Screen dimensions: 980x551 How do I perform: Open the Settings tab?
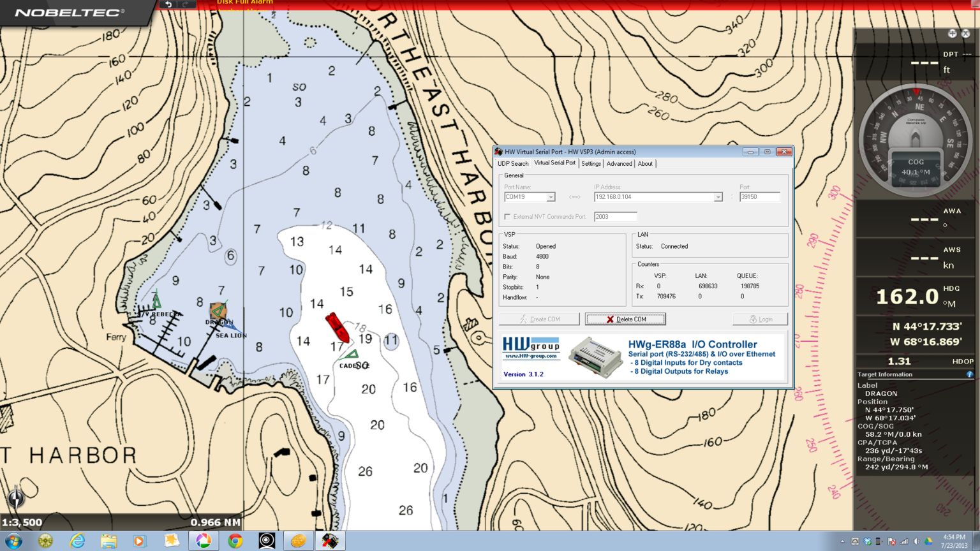(x=591, y=164)
